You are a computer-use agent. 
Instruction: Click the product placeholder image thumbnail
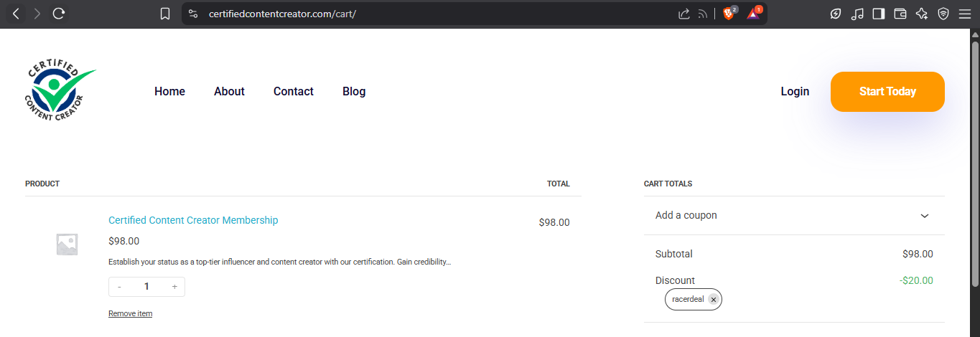(x=67, y=245)
